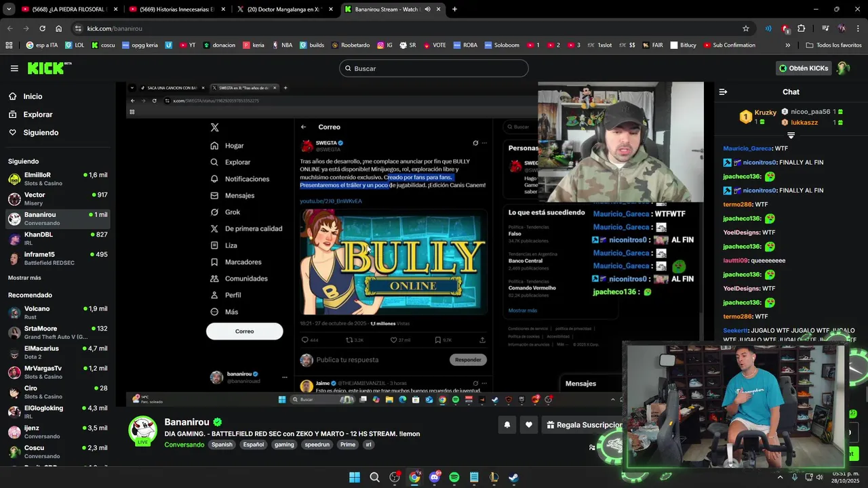Open Spotify from the taskbar

pyautogui.click(x=454, y=477)
